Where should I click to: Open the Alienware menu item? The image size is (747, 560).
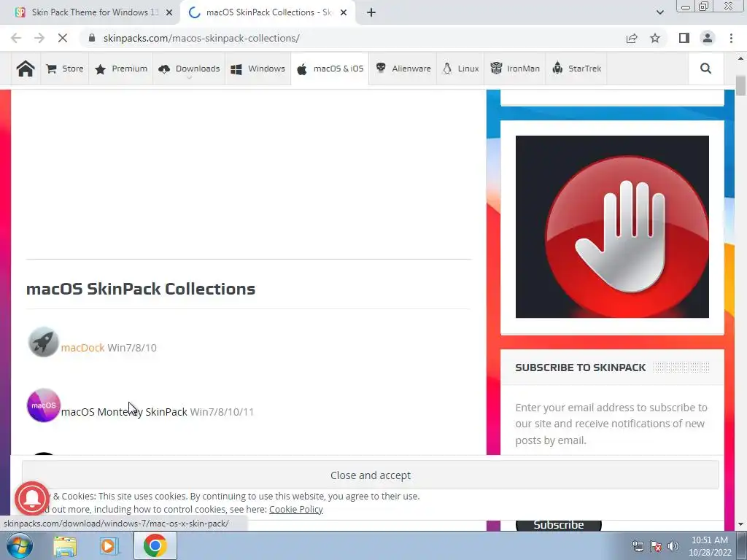tap(403, 69)
